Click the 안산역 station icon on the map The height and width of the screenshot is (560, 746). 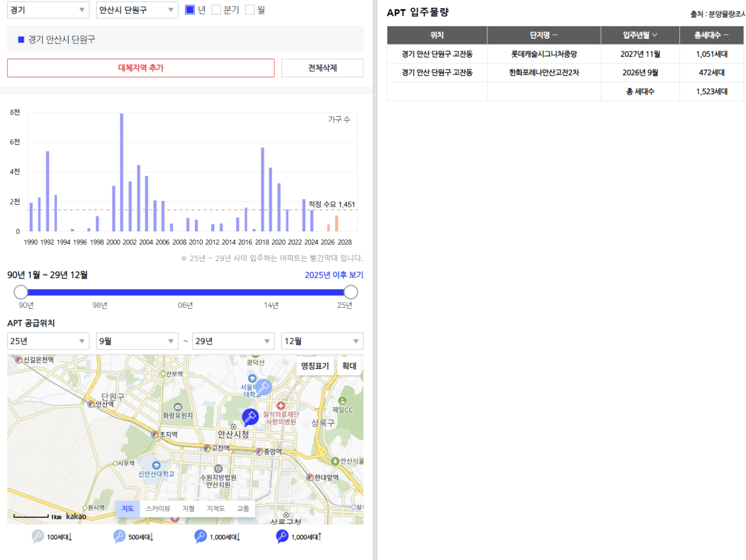91,404
